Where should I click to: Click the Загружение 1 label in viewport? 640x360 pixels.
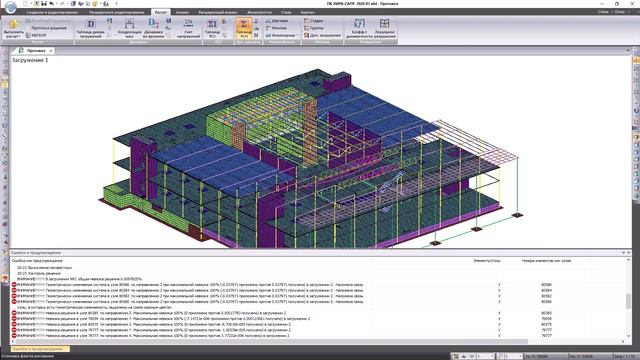30,60
